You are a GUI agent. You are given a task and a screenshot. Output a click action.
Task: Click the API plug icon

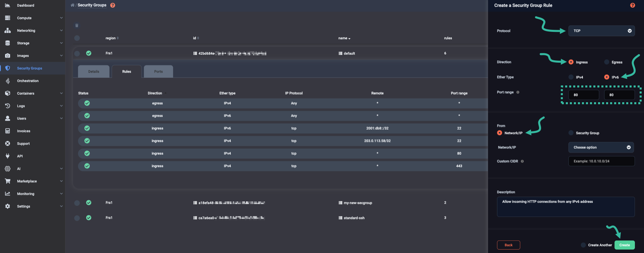pyautogui.click(x=7, y=156)
